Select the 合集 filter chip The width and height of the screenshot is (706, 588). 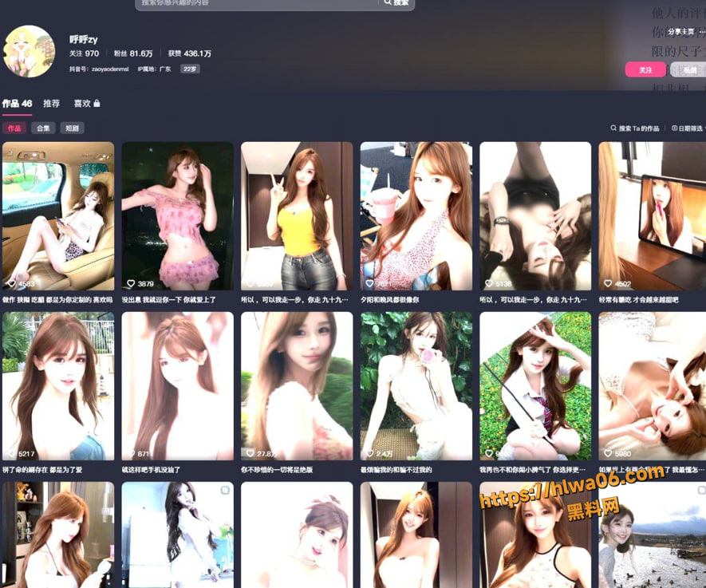point(43,128)
